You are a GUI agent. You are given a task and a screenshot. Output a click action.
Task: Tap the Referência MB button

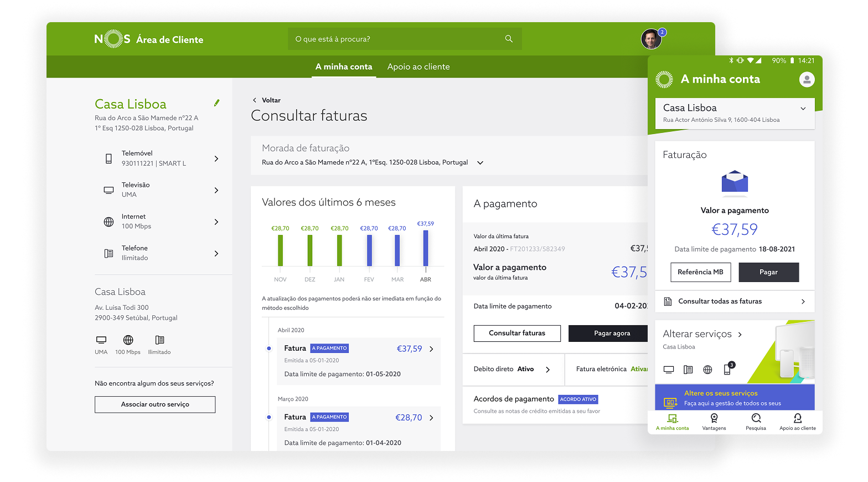(700, 272)
